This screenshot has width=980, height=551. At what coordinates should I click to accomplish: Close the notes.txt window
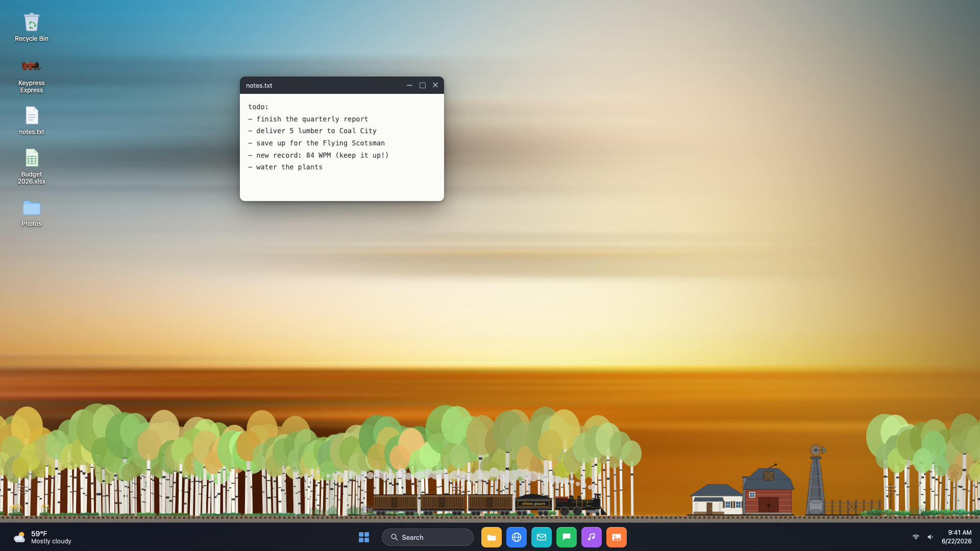pyautogui.click(x=435, y=85)
